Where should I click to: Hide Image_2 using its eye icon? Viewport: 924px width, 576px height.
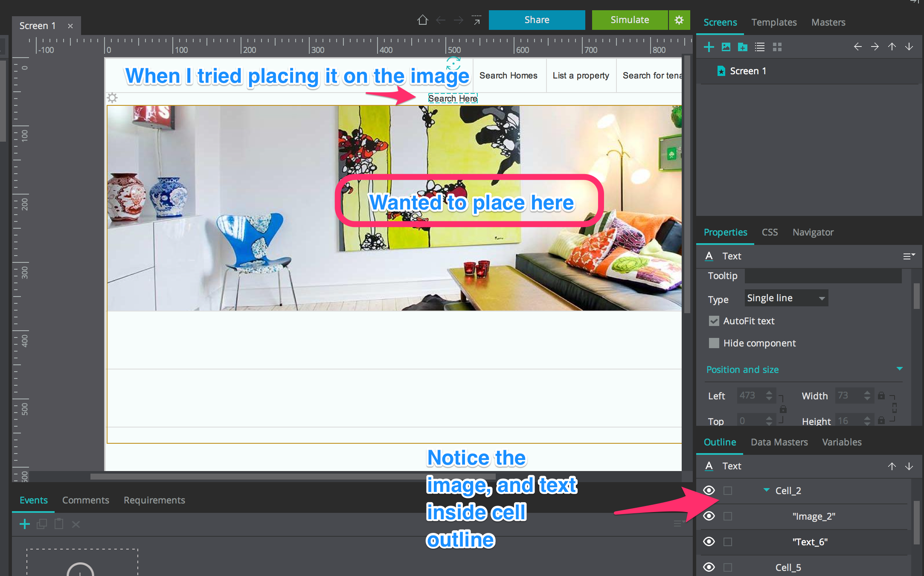point(709,516)
